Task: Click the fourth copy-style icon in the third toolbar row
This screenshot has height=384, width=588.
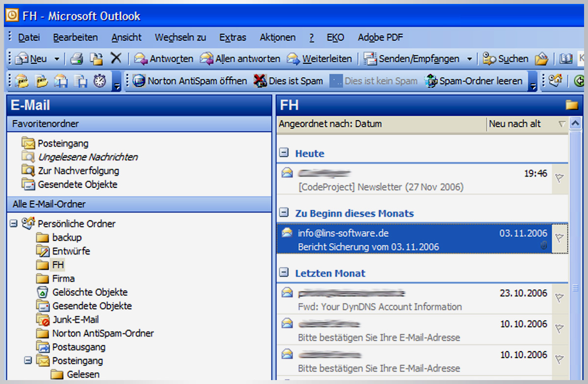Action: [x=80, y=81]
